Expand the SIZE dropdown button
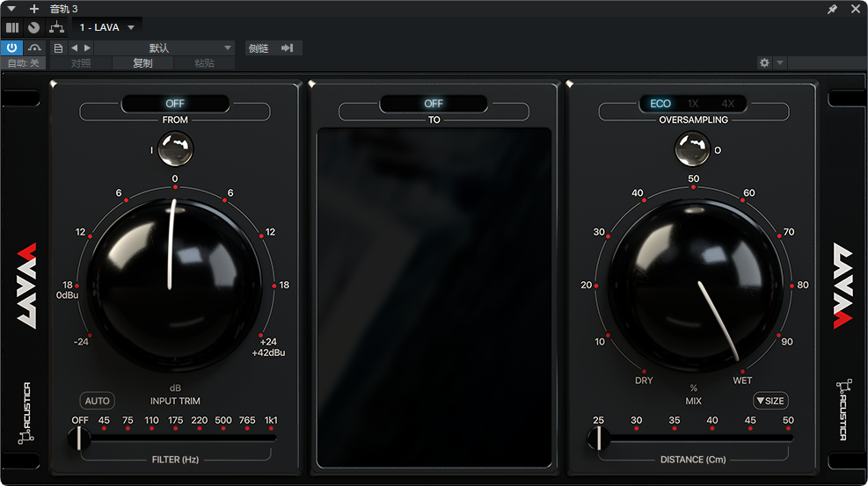This screenshot has width=868, height=486. coord(770,401)
